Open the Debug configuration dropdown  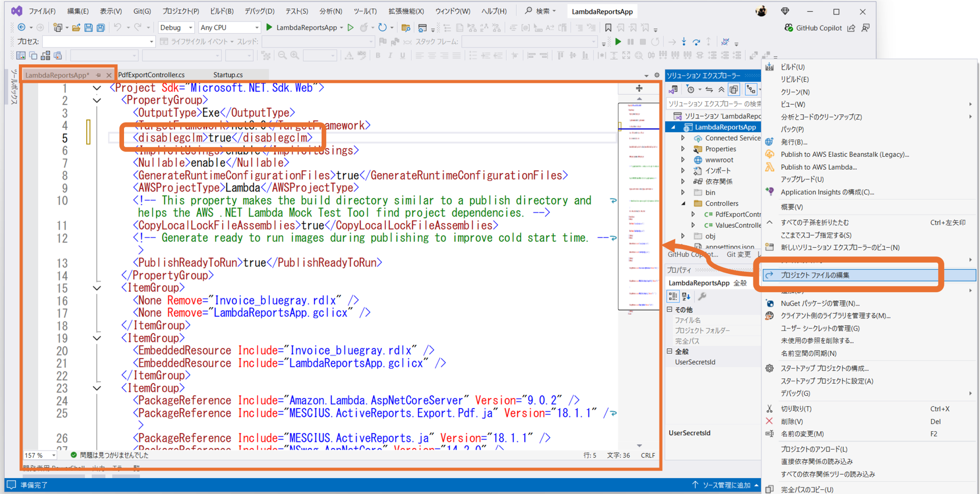(176, 28)
